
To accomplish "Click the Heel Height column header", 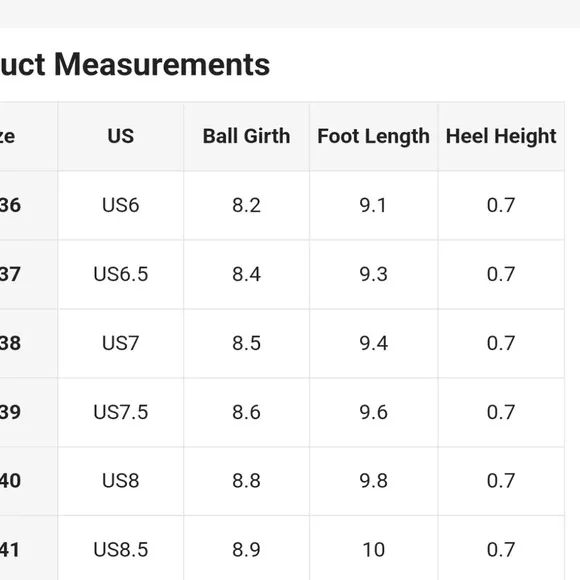I will tap(501, 136).
